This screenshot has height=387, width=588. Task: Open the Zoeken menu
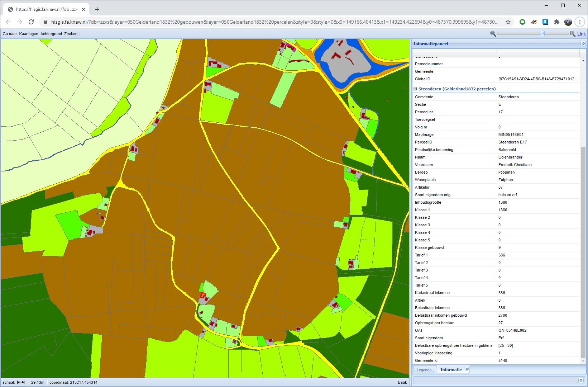point(71,34)
